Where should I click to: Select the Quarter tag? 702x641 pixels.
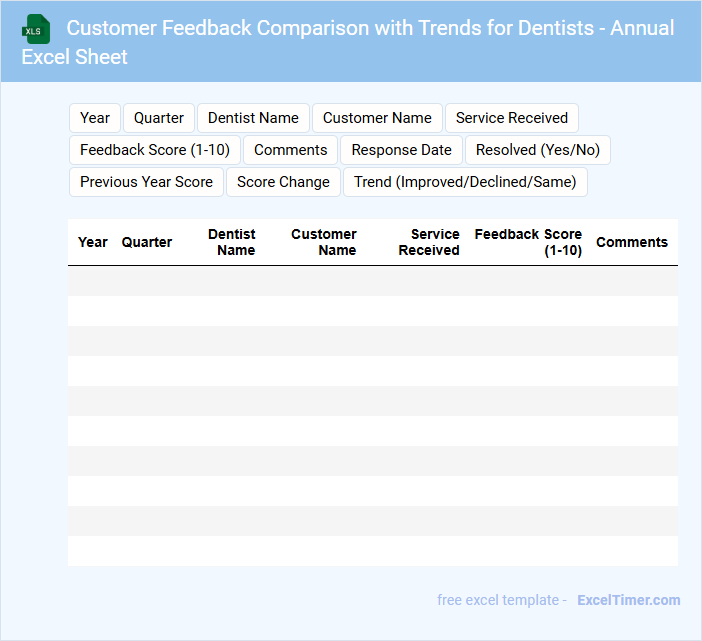point(159,118)
